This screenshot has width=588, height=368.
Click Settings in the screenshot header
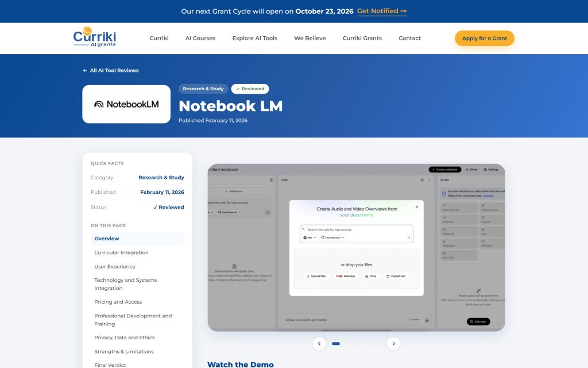pyautogui.click(x=491, y=170)
